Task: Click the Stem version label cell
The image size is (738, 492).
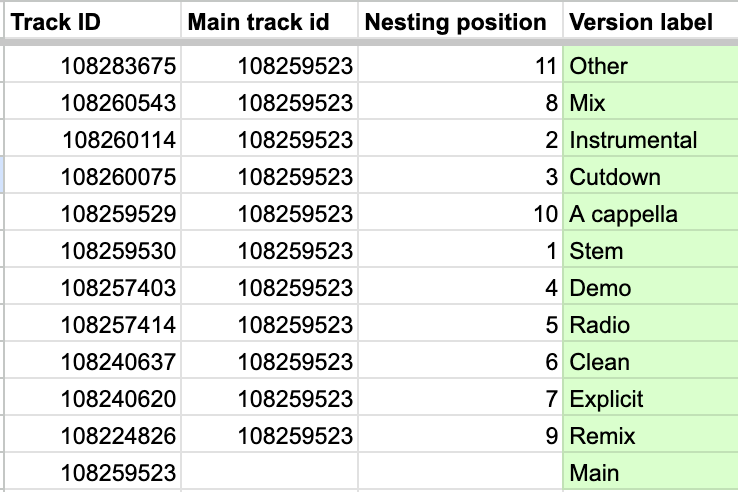Action: [x=650, y=250]
